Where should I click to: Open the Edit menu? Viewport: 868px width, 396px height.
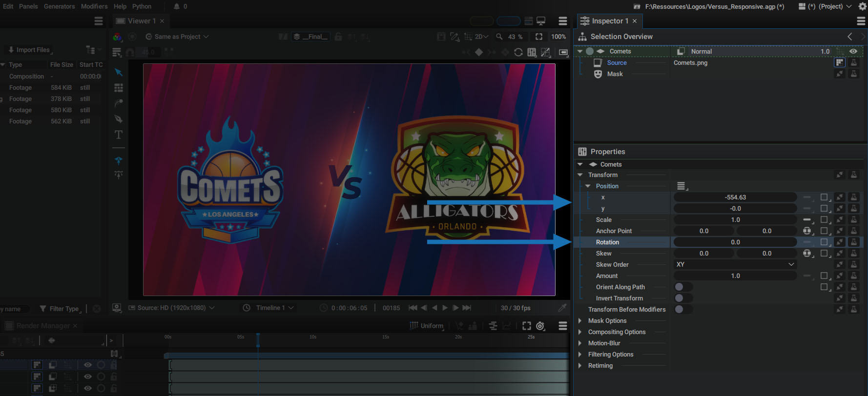pos(8,6)
